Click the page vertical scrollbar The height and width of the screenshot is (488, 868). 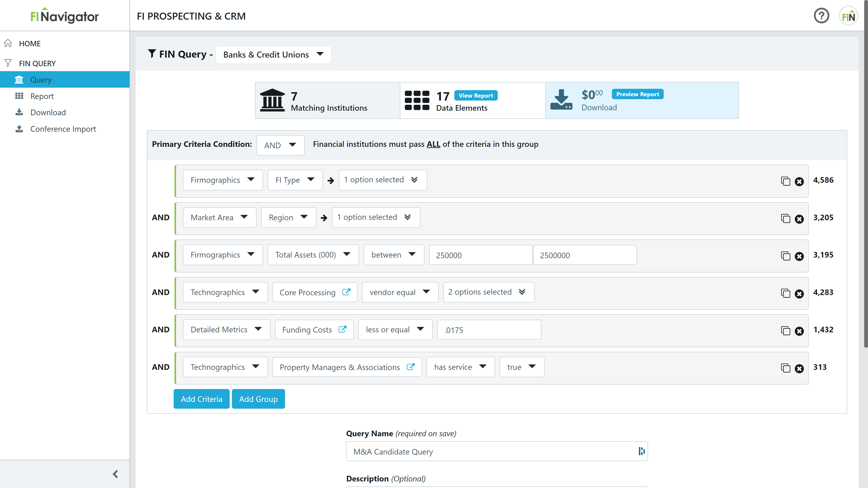pyautogui.click(x=866, y=174)
